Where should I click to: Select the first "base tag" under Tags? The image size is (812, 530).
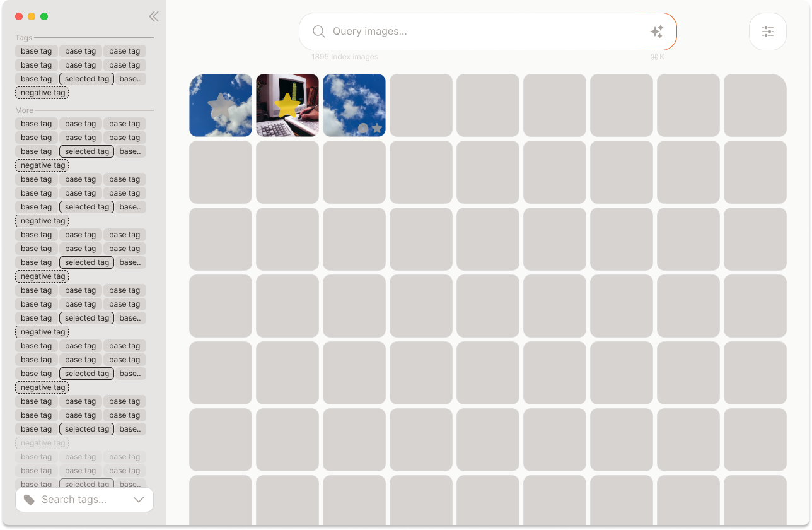point(37,51)
